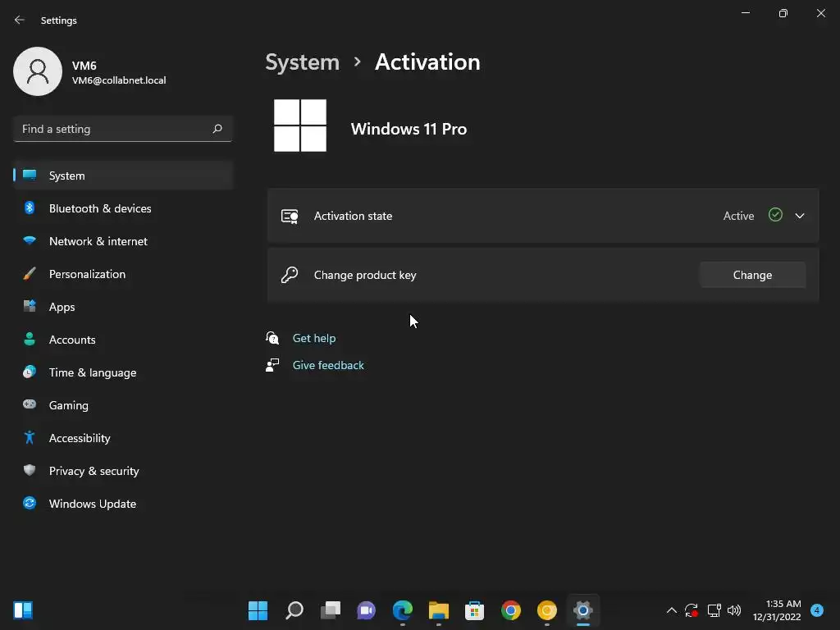Open Chrome Canary from the taskbar
The height and width of the screenshot is (630, 840).
click(x=547, y=610)
